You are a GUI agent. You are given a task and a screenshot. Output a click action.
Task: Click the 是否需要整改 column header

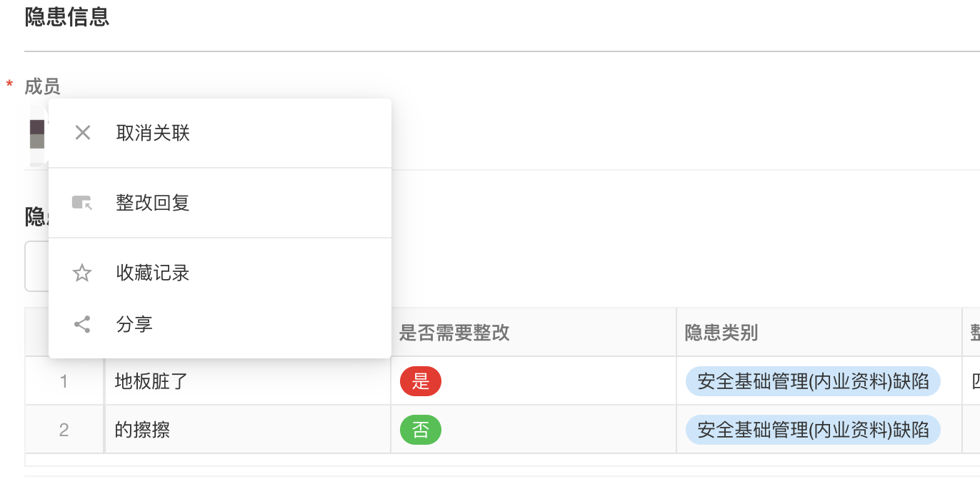tap(454, 333)
